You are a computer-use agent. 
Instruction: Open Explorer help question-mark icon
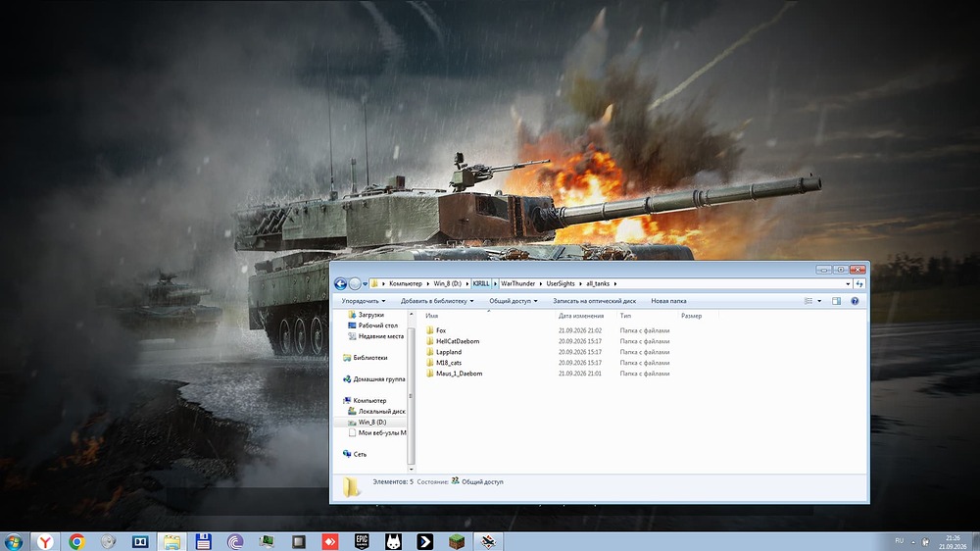855,301
